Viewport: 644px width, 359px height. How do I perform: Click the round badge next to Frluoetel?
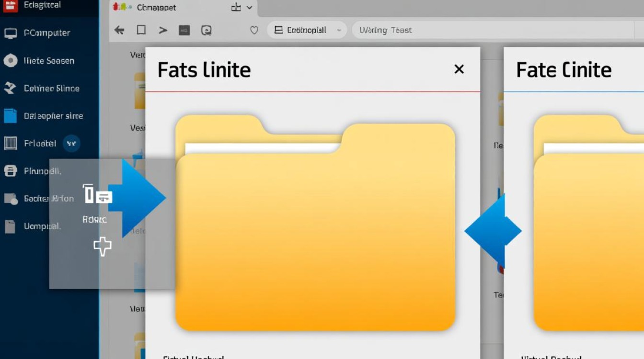71,143
